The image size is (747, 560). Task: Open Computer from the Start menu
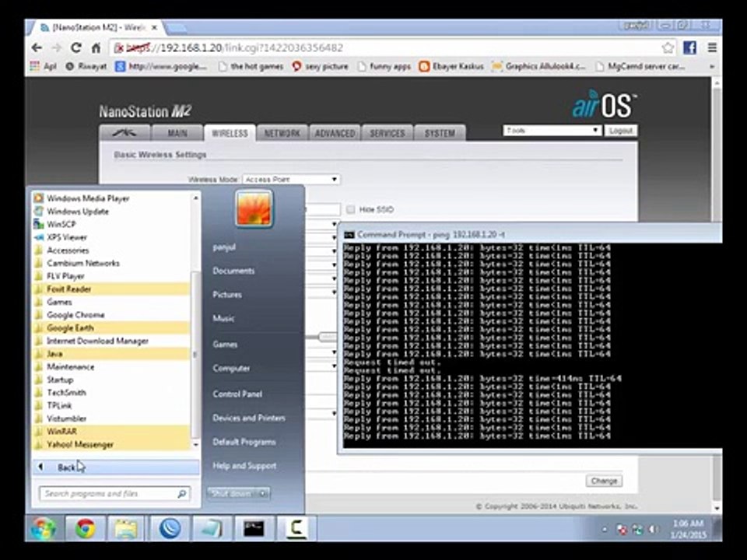(231, 368)
